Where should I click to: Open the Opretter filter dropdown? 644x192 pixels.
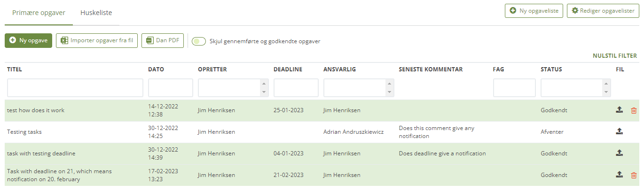pyautogui.click(x=233, y=88)
